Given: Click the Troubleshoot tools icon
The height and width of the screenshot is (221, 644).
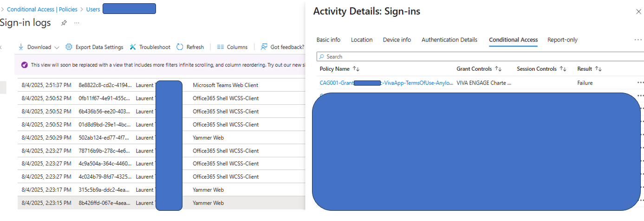Looking at the screenshot, I should (x=133, y=47).
